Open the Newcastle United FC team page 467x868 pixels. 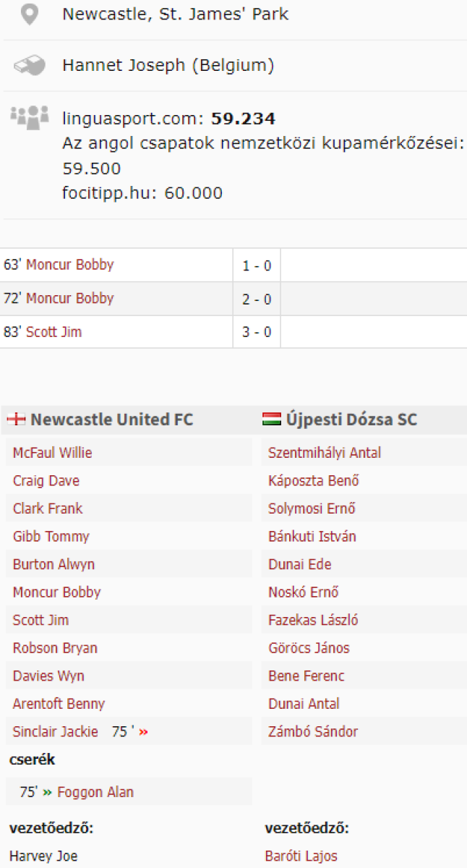[x=111, y=420]
